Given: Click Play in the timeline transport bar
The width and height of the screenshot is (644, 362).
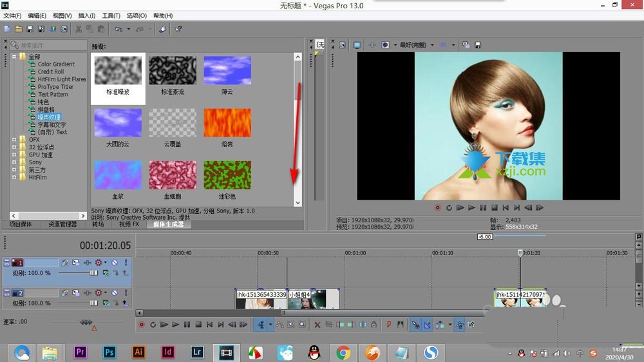Looking at the screenshot, I should pyautogui.click(x=175, y=325).
